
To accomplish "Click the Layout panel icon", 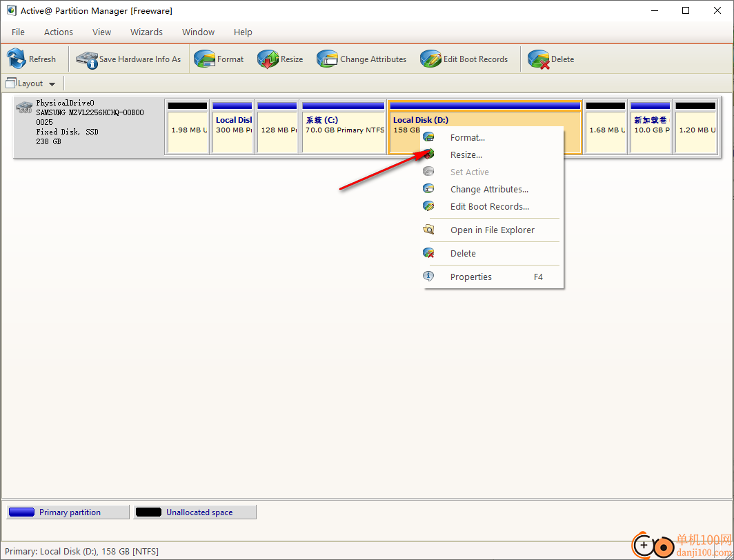I will (x=11, y=83).
